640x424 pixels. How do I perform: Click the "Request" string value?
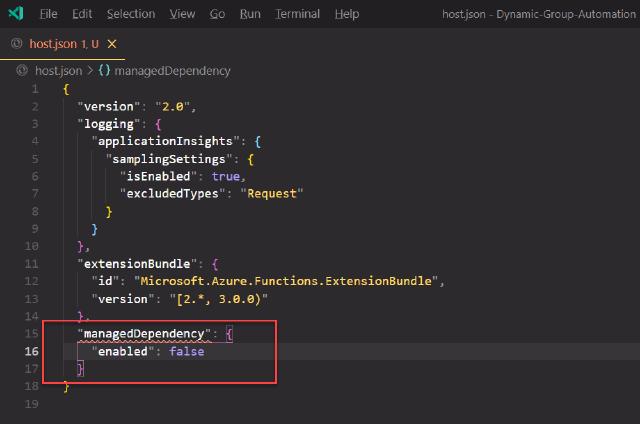click(x=272, y=193)
